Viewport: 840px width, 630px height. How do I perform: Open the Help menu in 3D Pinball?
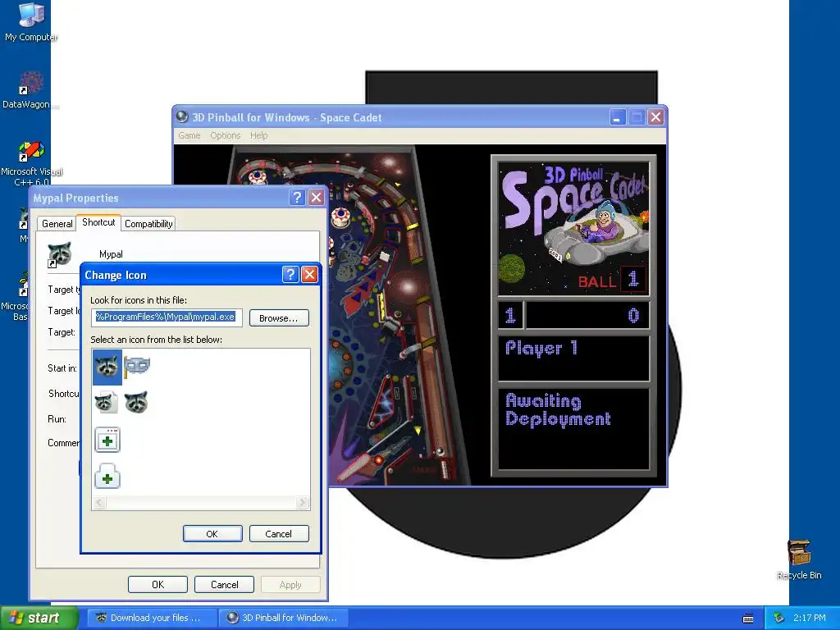tap(258, 135)
